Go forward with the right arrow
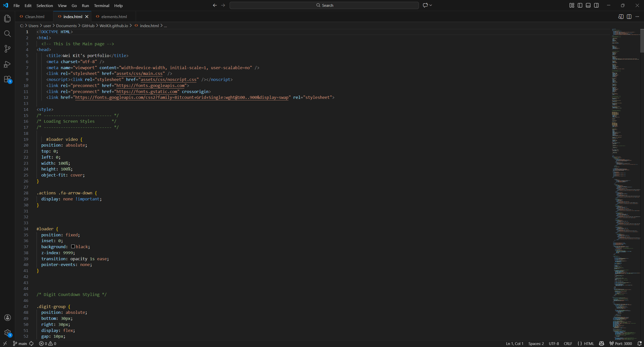Screen dimensions: 644x347 (223, 5)
